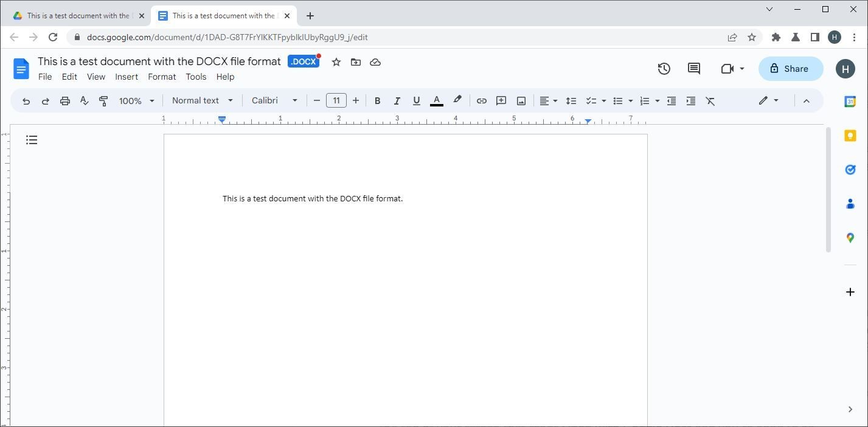Toggle italic formatting

[397, 101]
